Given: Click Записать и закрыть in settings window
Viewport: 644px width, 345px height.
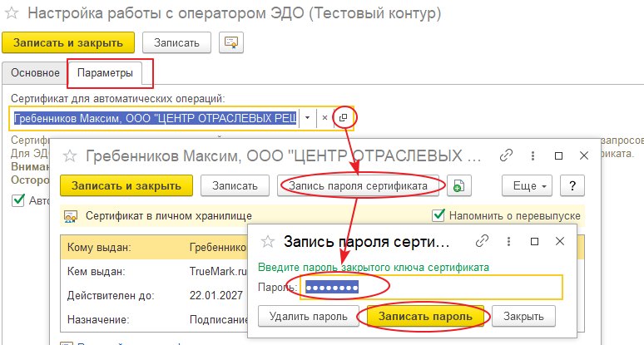Looking at the screenshot, I should [x=68, y=42].
